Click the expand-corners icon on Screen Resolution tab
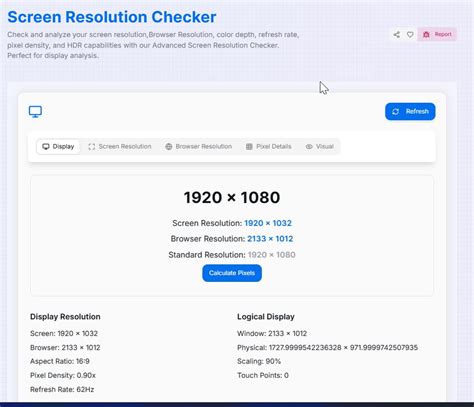Viewport: 474px width, 407px height. click(92, 147)
